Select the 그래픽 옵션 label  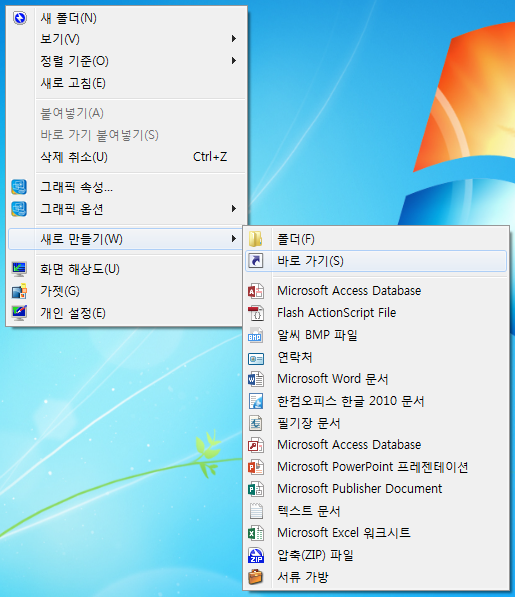72,209
